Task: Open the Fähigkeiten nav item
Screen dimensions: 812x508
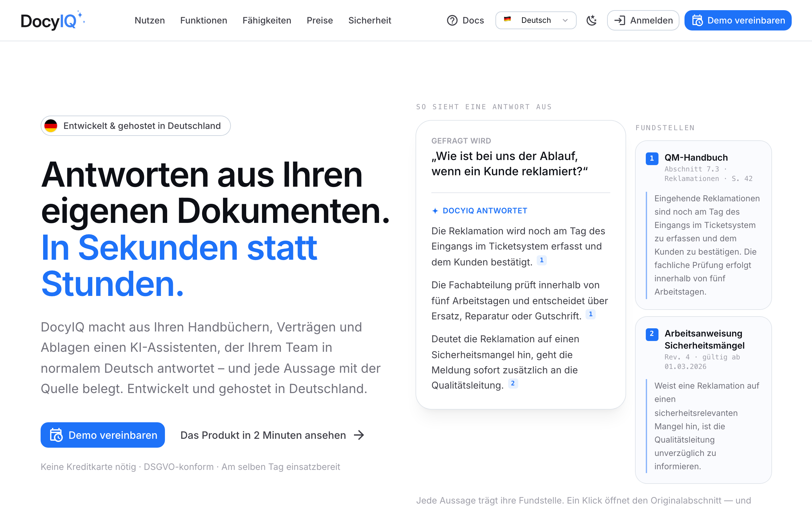Action: coord(267,21)
